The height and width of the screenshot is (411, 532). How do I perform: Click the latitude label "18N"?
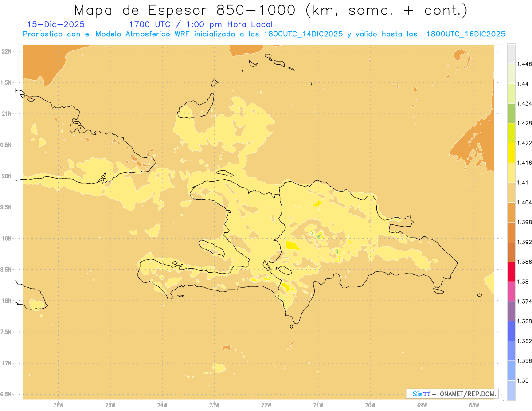(7, 301)
